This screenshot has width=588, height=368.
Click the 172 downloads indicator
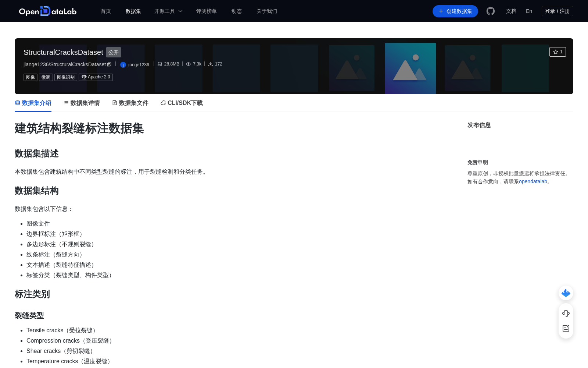tap(215, 64)
